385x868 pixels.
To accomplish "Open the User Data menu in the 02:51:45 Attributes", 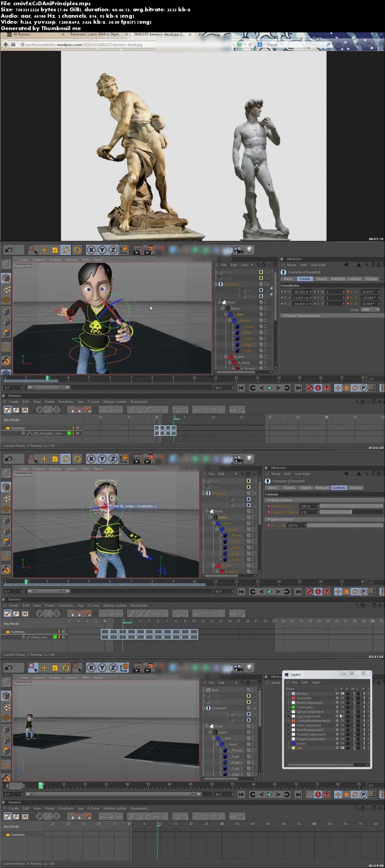I will coord(303,474).
